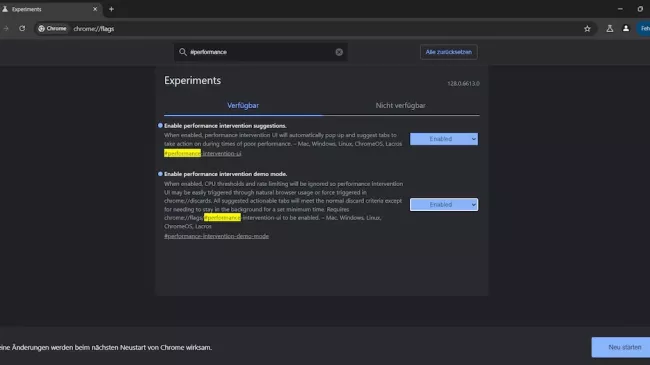Viewport: 650px width, 365px height.
Task: Click the version number 128.0.6613.0
Action: point(463,83)
